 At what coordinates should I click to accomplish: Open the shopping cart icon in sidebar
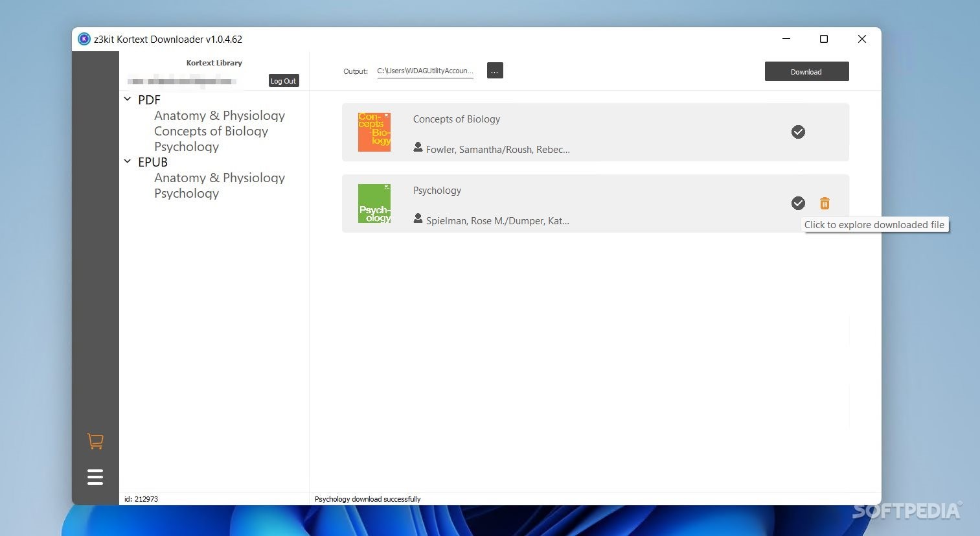click(x=95, y=441)
